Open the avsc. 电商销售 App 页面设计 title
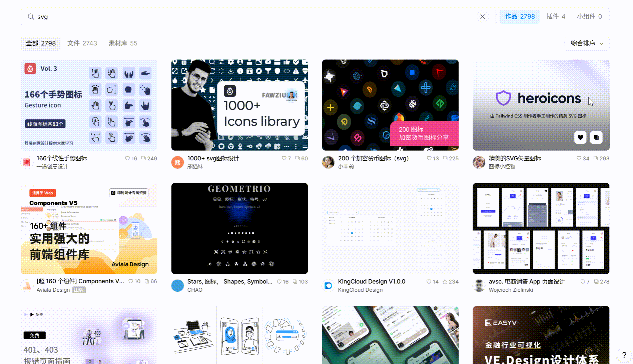 click(x=527, y=282)
